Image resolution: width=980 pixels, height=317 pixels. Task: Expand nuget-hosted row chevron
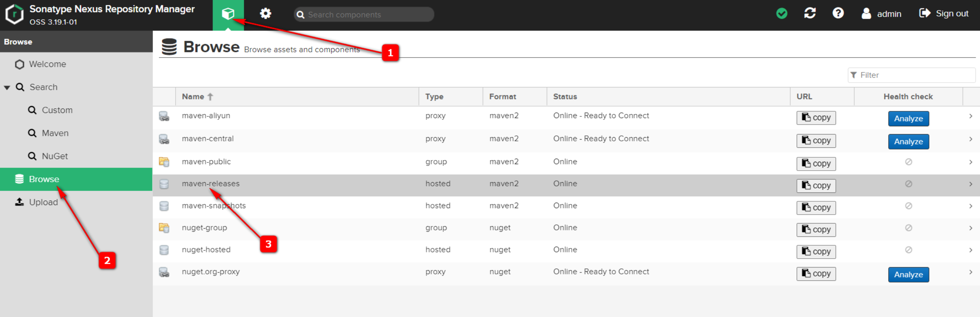click(x=970, y=250)
